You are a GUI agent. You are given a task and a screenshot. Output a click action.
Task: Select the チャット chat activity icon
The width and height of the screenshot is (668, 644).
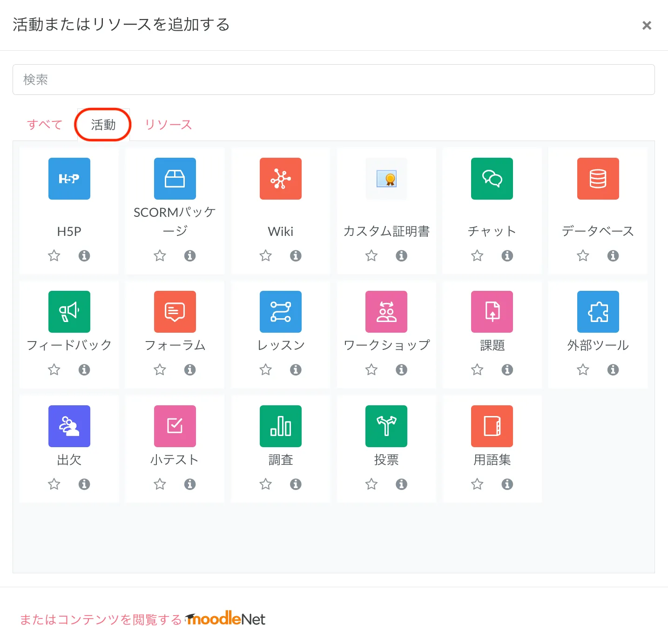(x=492, y=179)
